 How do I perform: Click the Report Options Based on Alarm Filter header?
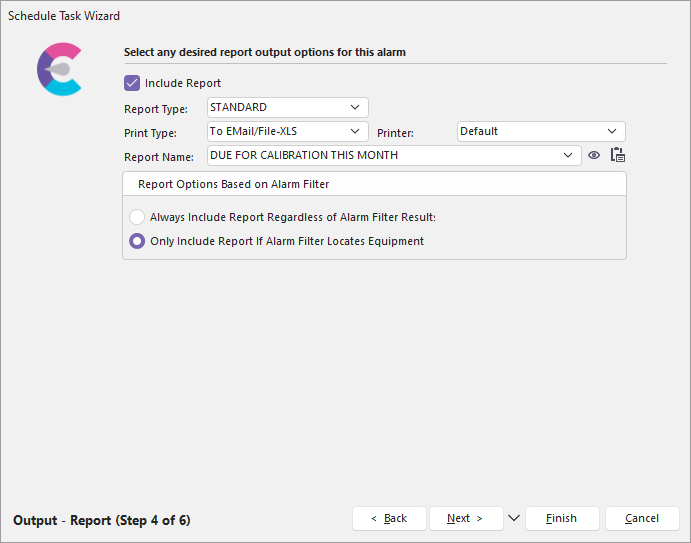[x=234, y=184]
